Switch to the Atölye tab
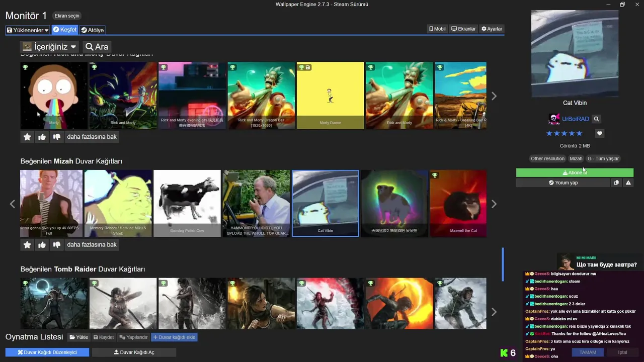 click(92, 30)
